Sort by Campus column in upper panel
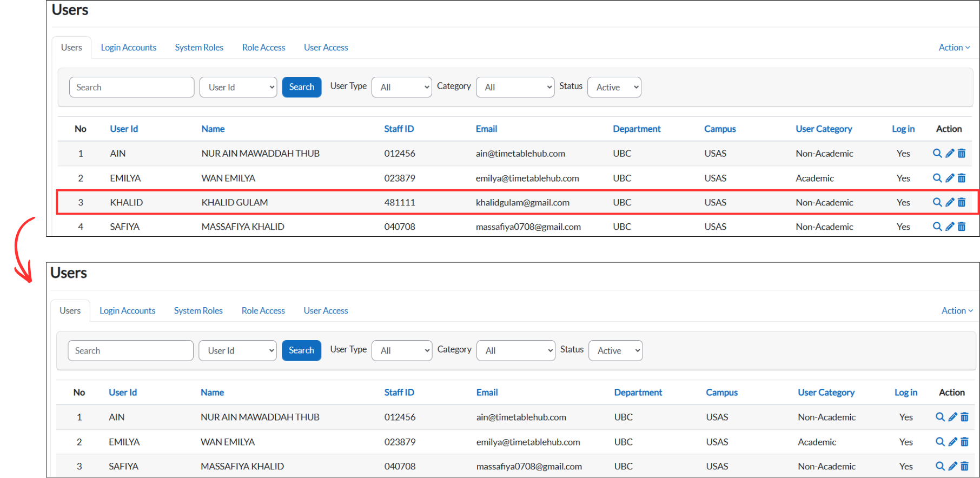 (720, 129)
